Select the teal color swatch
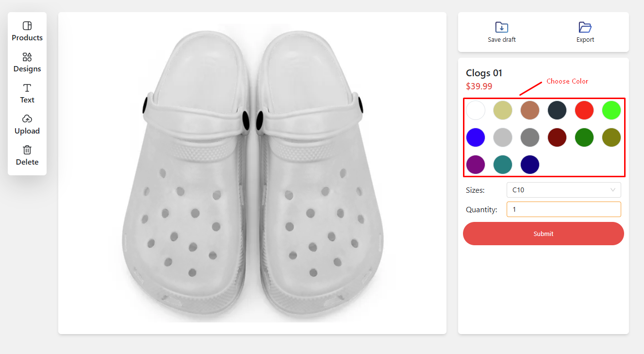 tap(503, 165)
